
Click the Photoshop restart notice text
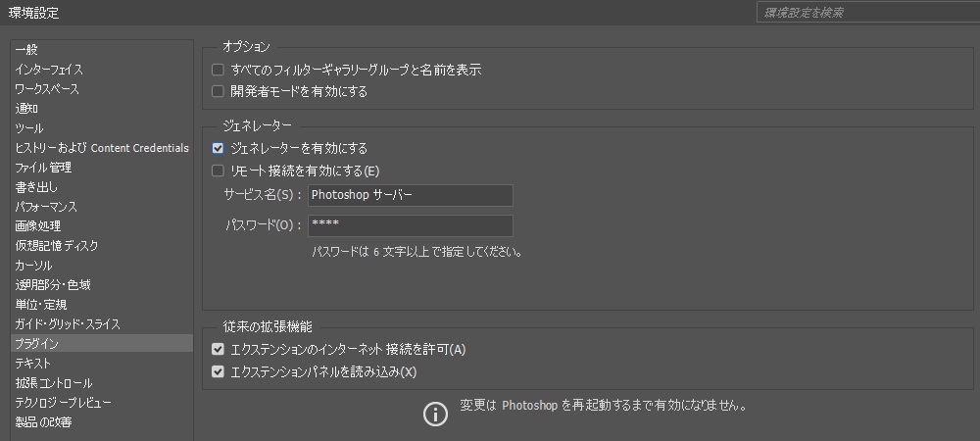[603, 406]
